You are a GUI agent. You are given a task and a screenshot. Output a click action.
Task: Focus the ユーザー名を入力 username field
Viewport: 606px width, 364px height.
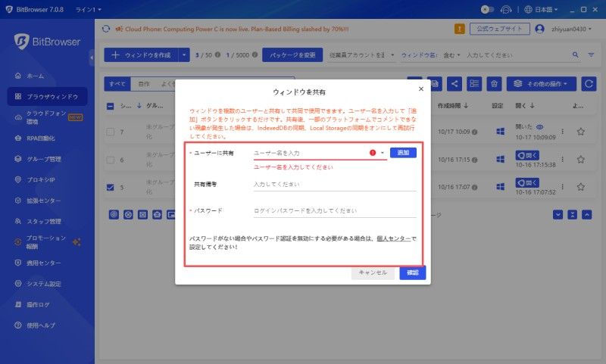tap(309, 153)
